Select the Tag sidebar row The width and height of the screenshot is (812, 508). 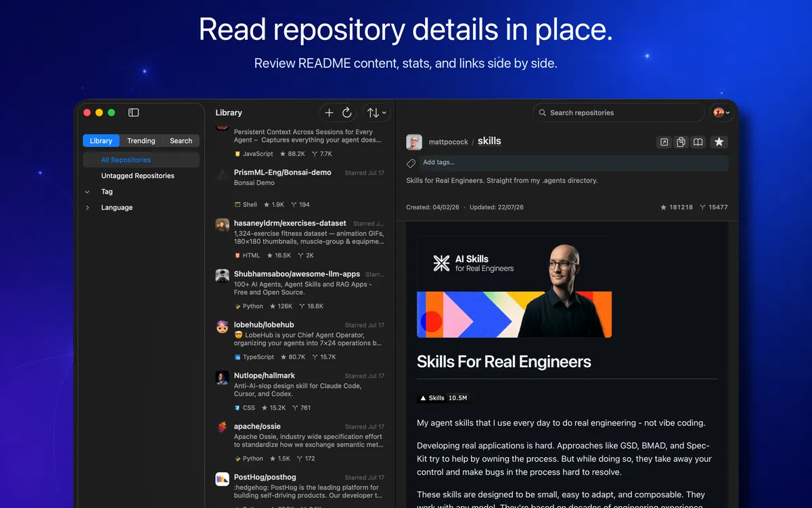[141, 192]
